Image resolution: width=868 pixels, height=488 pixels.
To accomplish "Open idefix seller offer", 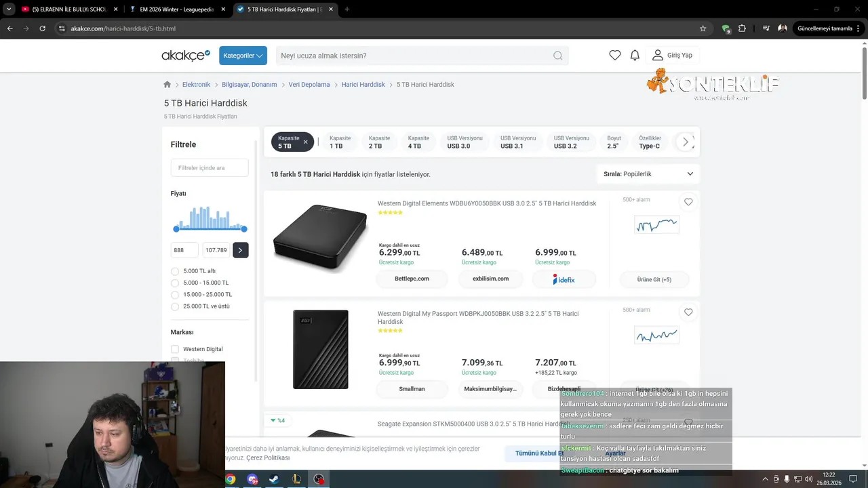I will click(564, 279).
